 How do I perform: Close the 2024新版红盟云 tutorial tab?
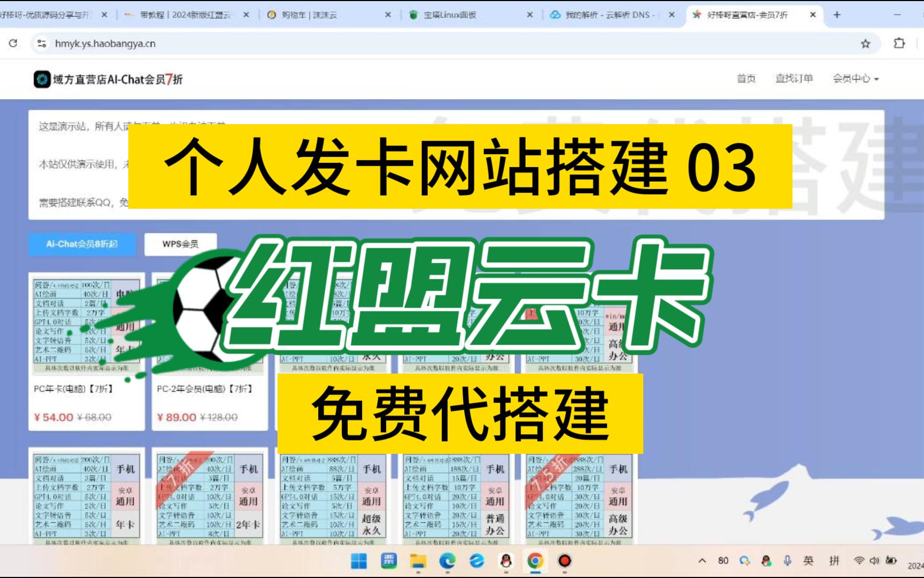tap(246, 15)
